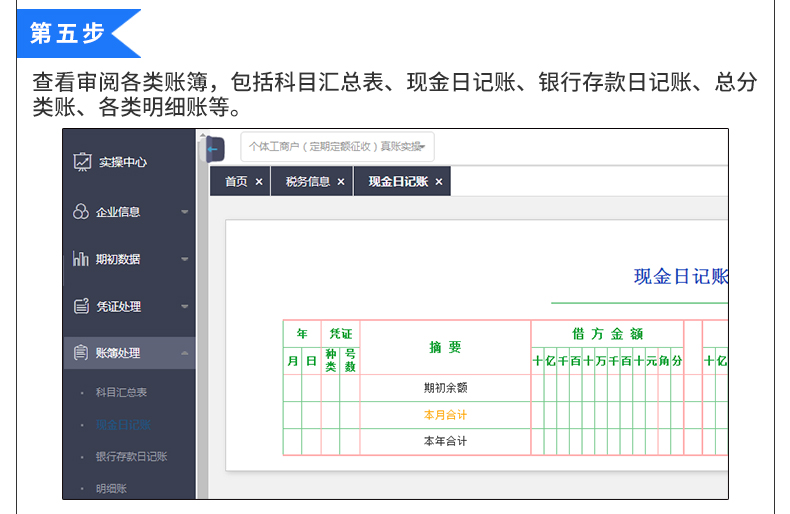Click the 企业信息 circles icon

tap(81, 212)
